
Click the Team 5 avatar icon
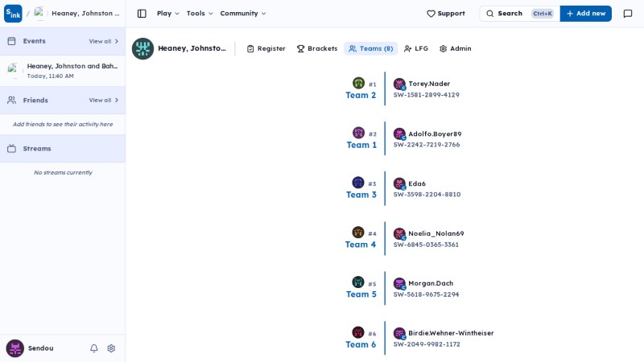[x=358, y=282]
